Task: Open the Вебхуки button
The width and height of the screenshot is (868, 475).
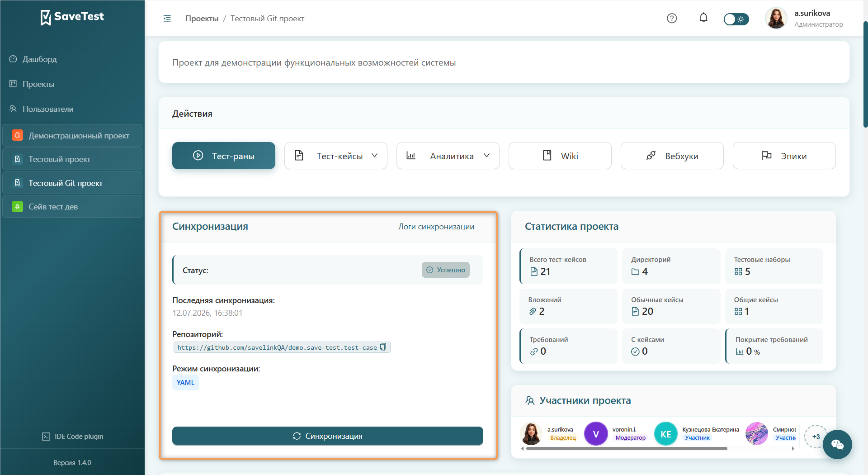Action: tap(672, 156)
